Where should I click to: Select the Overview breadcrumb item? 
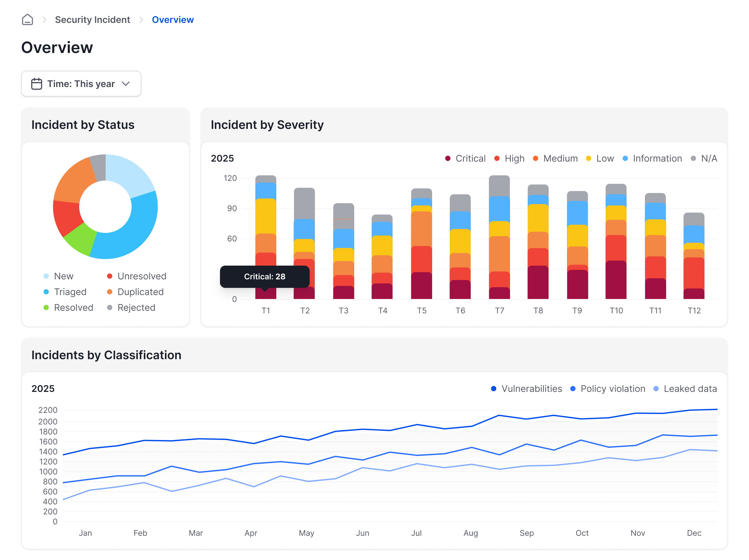tap(173, 20)
